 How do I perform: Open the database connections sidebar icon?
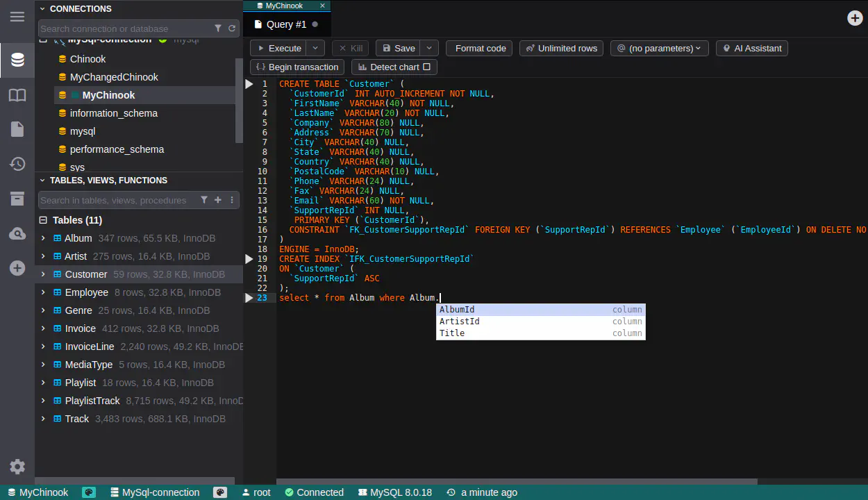coord(17,60)
